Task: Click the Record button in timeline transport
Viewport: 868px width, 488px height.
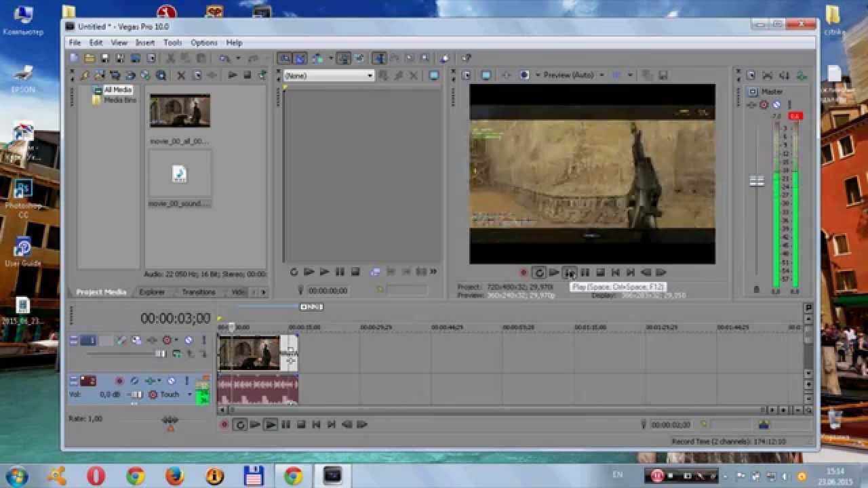Action: tap(224, 425)
